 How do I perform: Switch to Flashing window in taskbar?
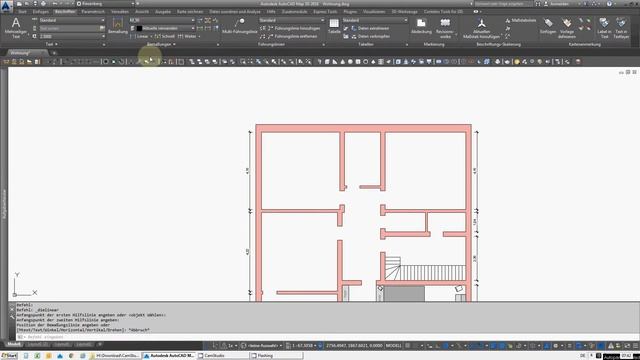[x=277, y=356]
